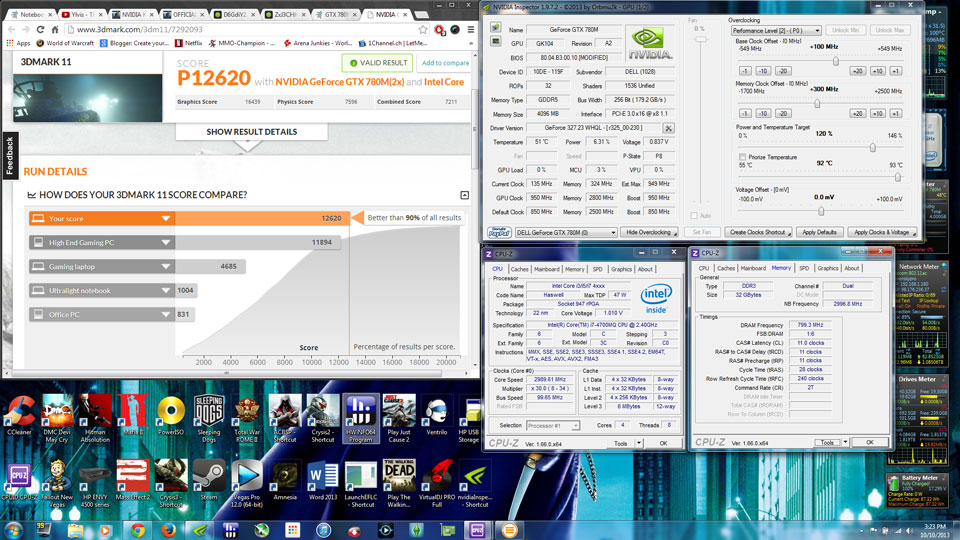Image resolution: width=960 pixels, height=540 pixels.
Task: Launch Steam desktop icon
Action: (209, 479)
